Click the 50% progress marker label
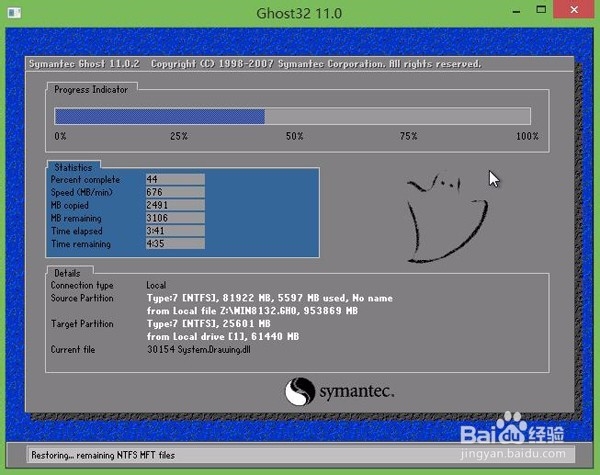The image size is (600, 475). [295, 136]
